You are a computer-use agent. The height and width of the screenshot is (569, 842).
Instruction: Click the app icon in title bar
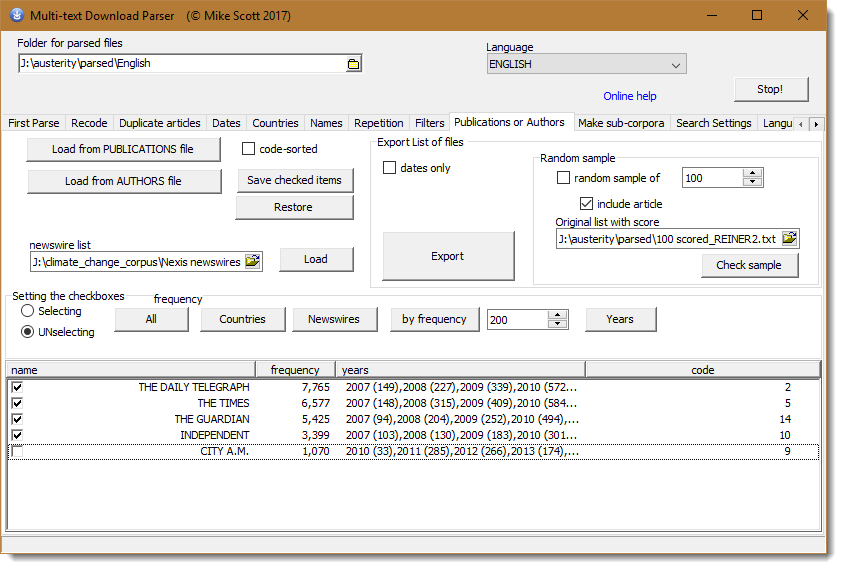[17, 15]
